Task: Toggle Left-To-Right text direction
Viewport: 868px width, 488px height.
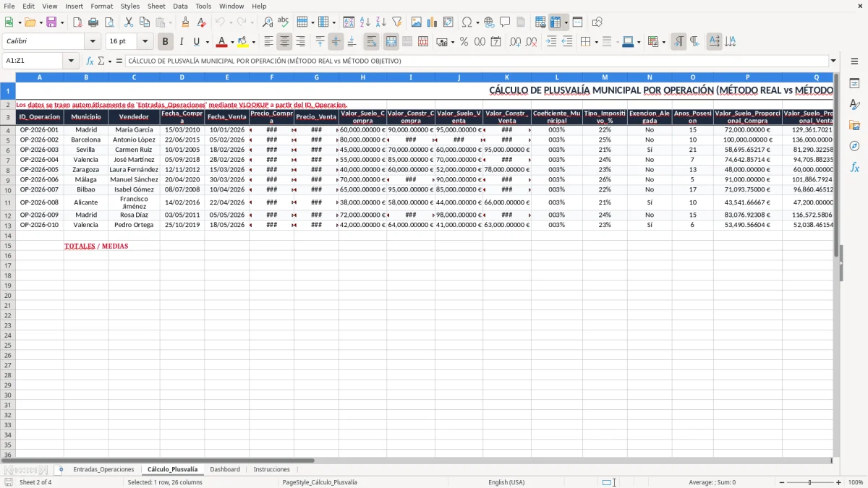Action: coord(678,42)
